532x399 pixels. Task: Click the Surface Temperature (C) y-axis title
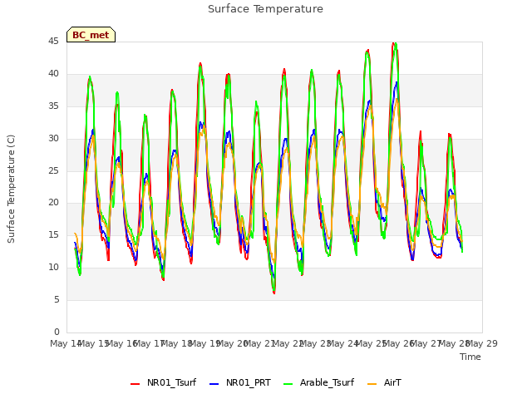(11, 189)
